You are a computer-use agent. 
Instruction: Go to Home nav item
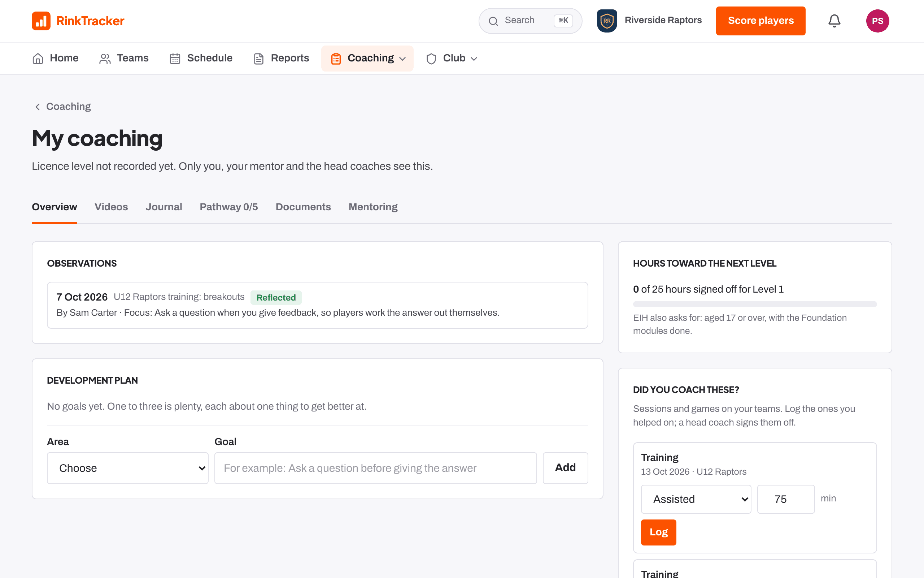[55, 59]
